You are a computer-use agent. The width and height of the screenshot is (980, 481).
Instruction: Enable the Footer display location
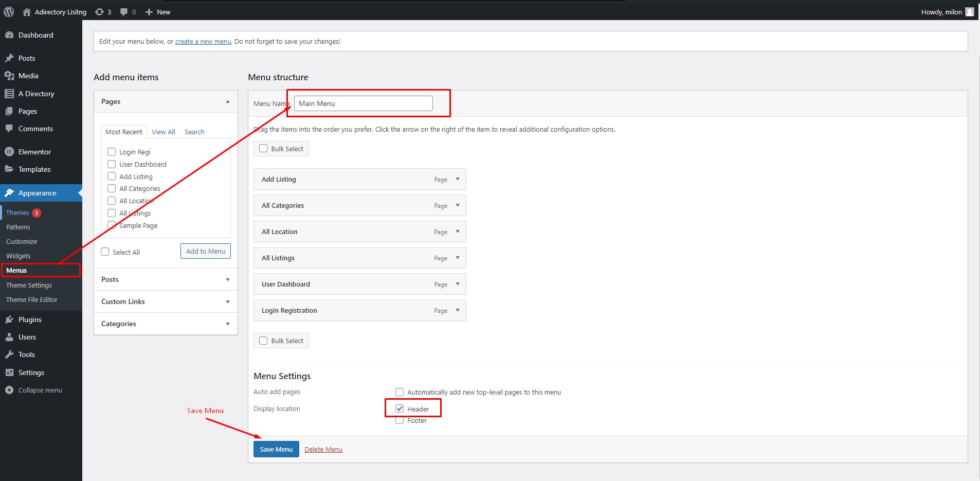400,420
